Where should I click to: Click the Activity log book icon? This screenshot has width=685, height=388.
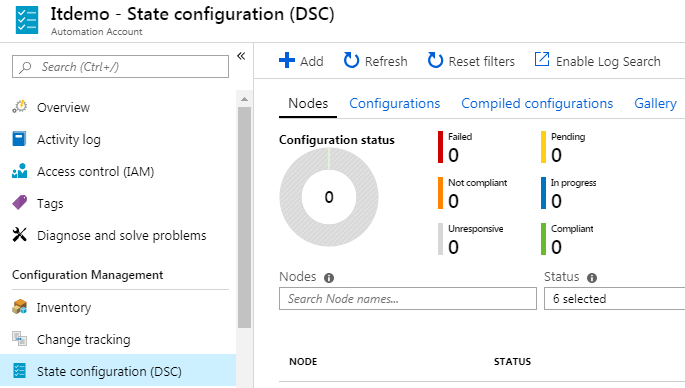click(x=19, y=139)
